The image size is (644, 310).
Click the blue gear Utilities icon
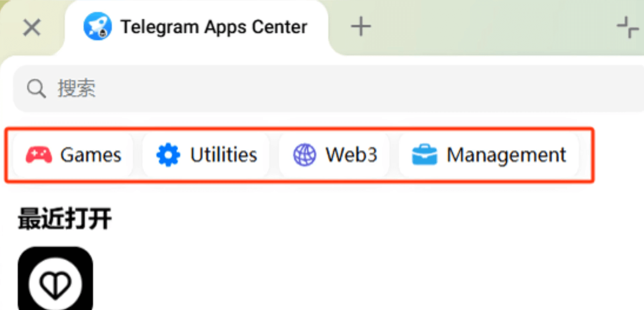tap(168, 155)
